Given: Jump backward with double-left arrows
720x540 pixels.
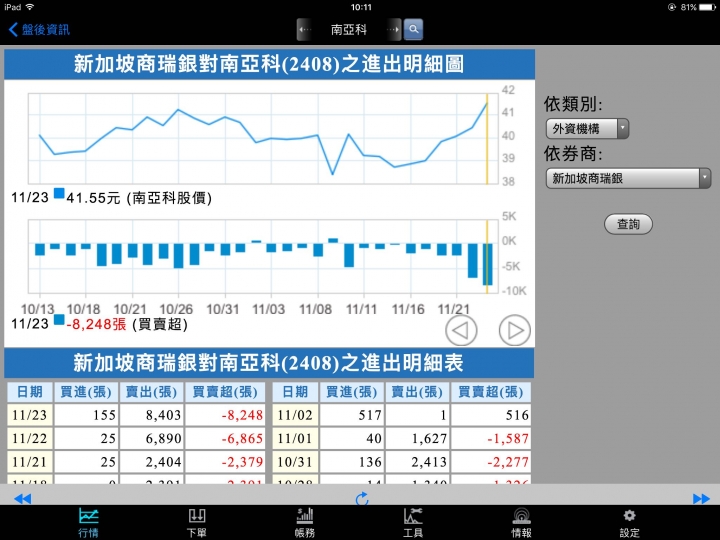Looking at the screenshot, I should pos(22,499).
